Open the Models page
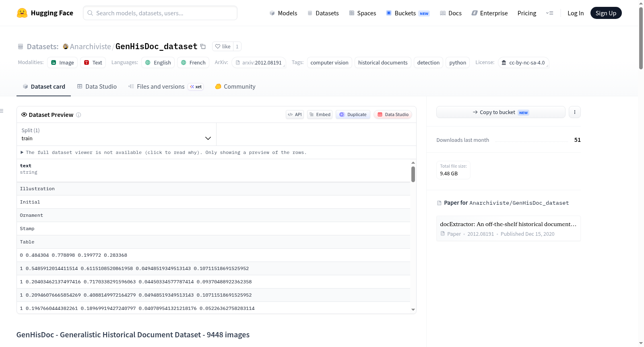This screenshot has width=644, height=347. click(283, 13)
